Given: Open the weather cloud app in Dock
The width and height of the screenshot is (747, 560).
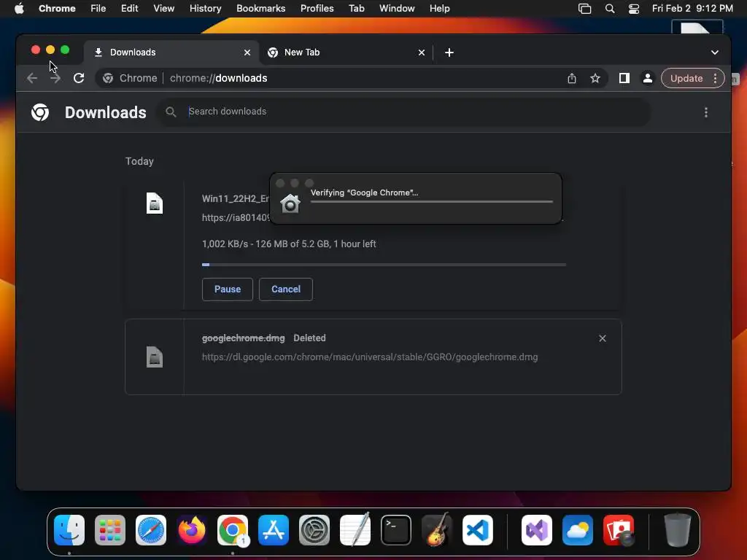Looking at the screenshot, I should [x=578, y=530].
